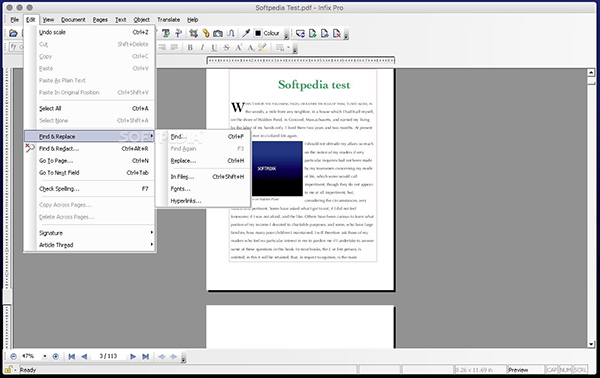Viewport: 600px width, 378px height.
Task: Click the Colour label button
Action: pos(271,33)
